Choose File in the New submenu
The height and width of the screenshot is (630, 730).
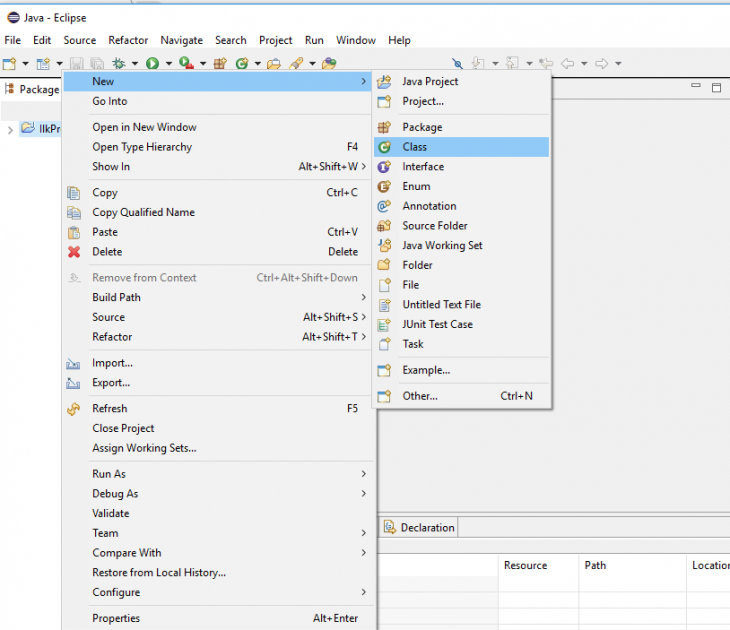click(x=461, y=285)
